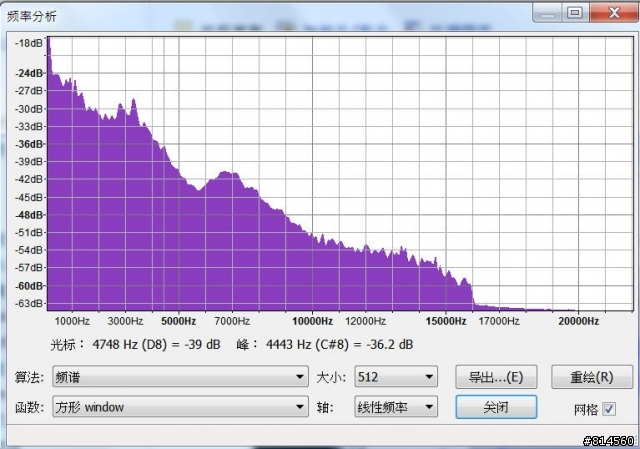Click the -63dB axis label
The height and width of the screenshot is (449, 640).
pyautogui.click(x=29, y=303)
